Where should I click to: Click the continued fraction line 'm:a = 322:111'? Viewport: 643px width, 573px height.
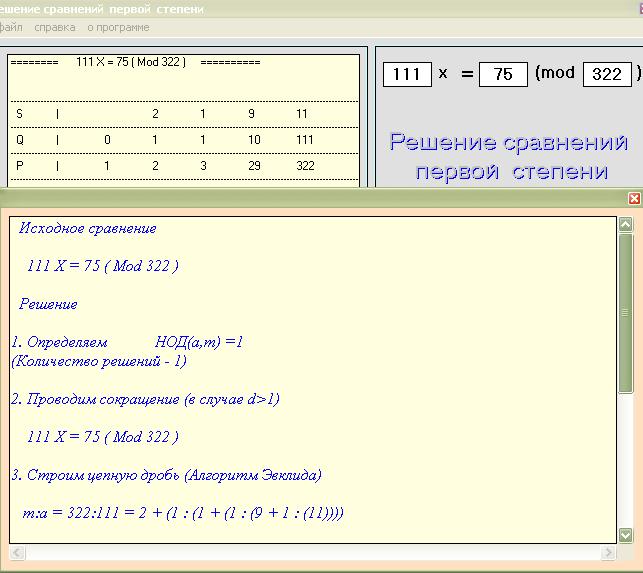(x=183, y=513)
